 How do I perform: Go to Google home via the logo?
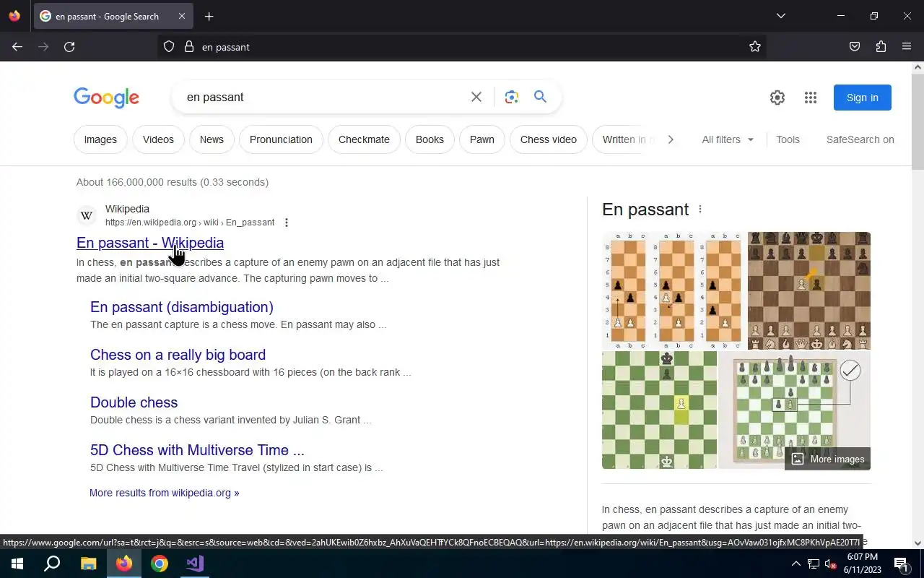106,98
